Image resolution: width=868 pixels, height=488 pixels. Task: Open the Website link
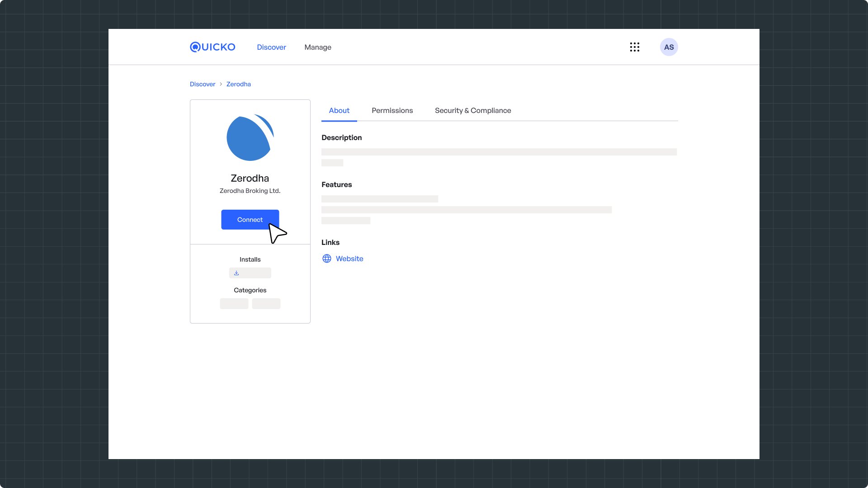(349, 258)
